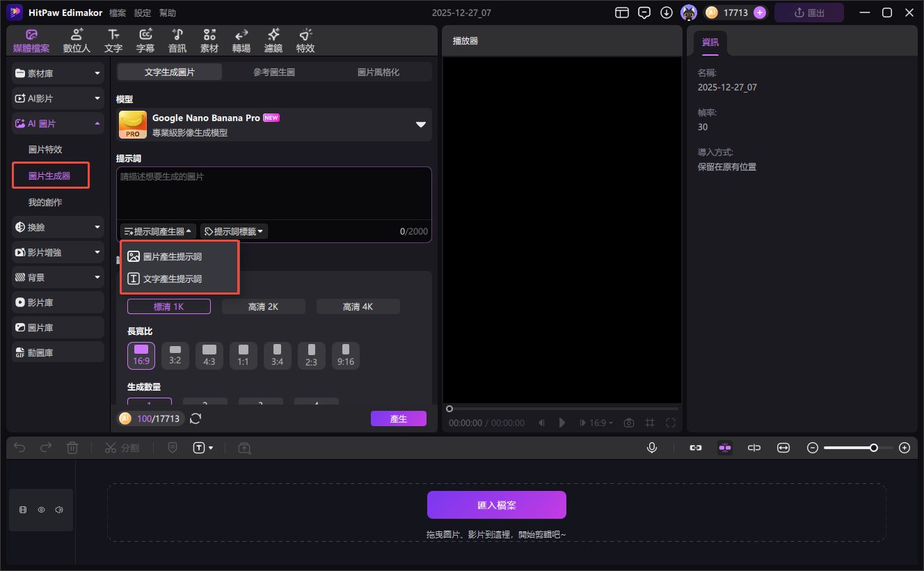The height and width of the screenshot is (571, 924).
Task: Open the 轉場 transitions panel
Action: (x=241, y=40)
